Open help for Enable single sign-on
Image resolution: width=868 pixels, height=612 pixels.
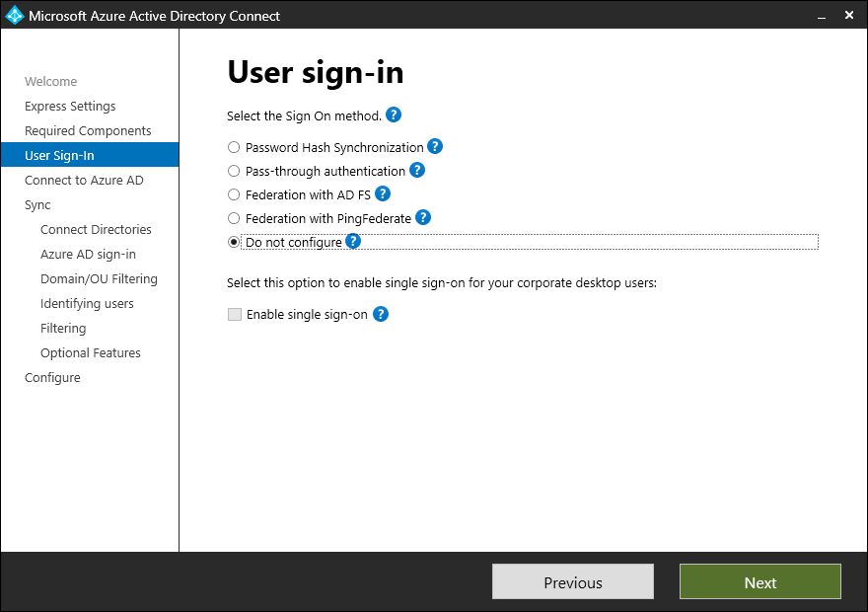(x=382, y=314)
